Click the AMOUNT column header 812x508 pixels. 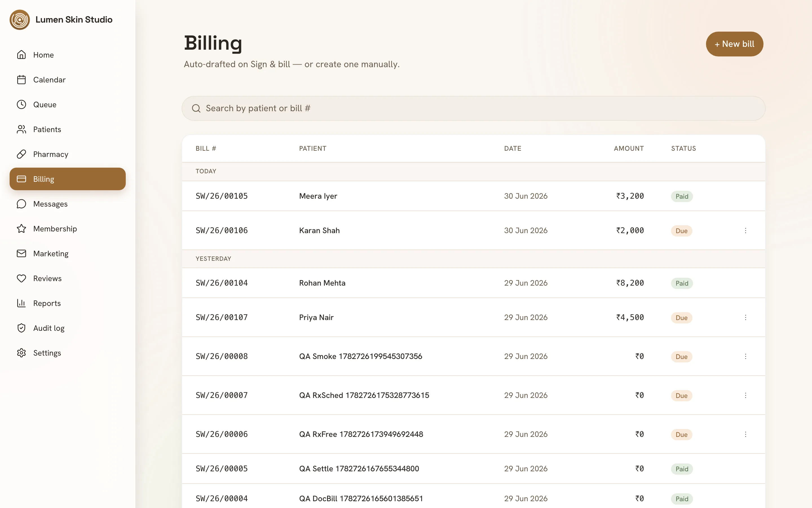(x=629, y=148)
